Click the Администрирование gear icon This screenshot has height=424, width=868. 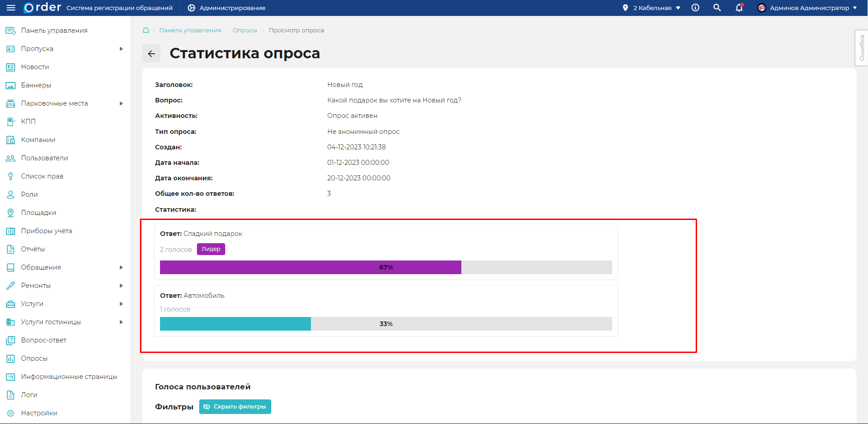[191, 8]
